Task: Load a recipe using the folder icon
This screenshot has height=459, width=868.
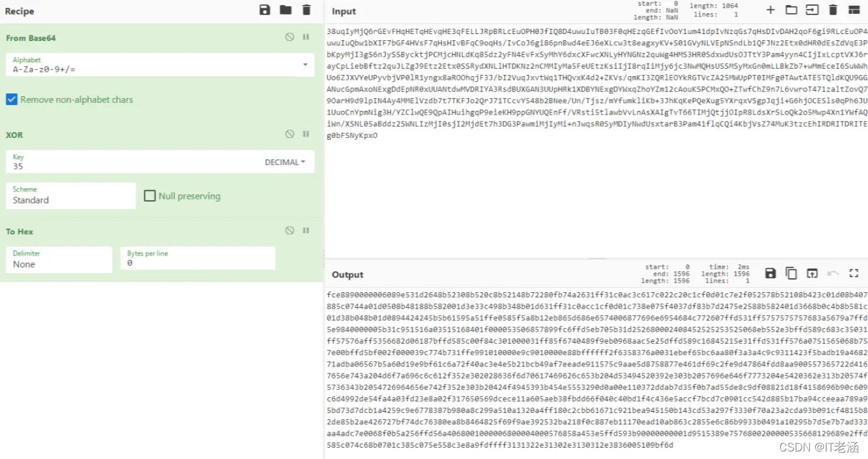Action: (x=285, y=9)
